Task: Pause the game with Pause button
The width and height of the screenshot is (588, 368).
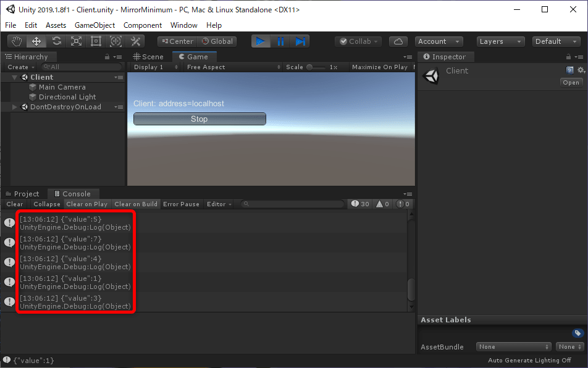Action: click(x=280, y=41)
